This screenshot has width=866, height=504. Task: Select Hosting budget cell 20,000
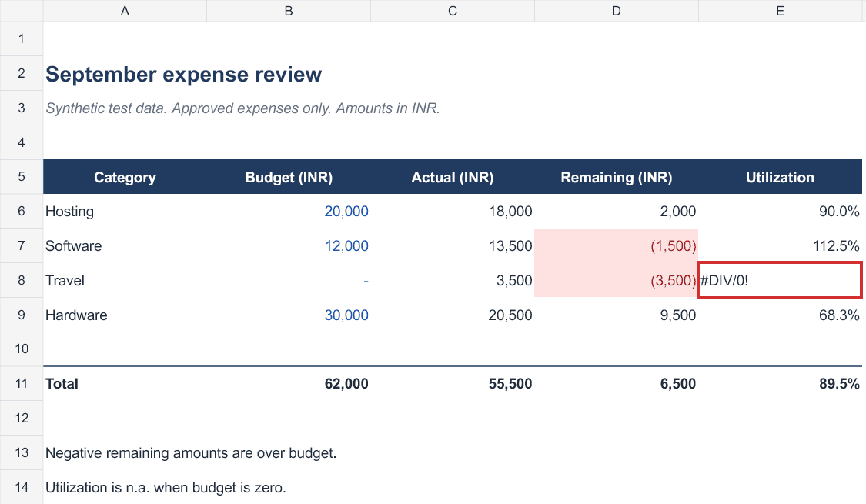289,212
